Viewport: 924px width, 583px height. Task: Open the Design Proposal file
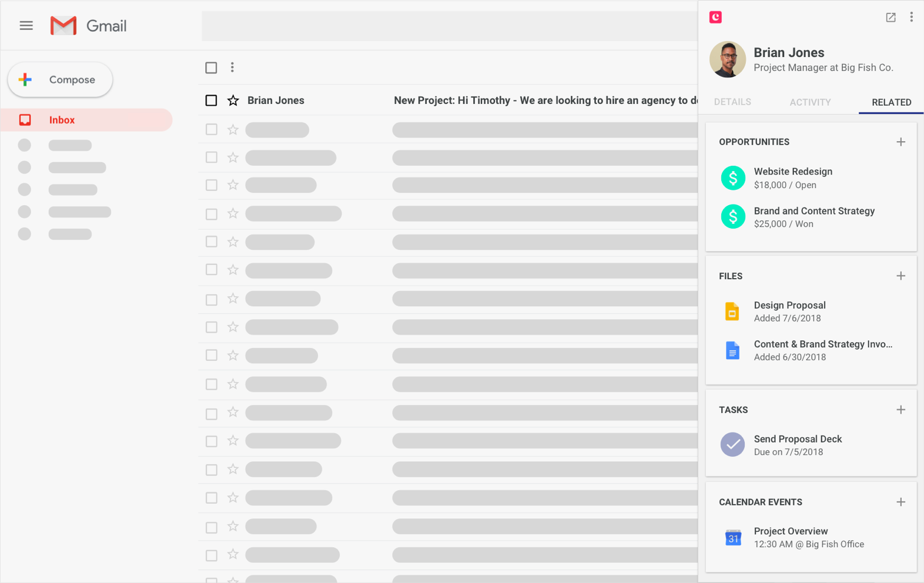pyautogui.click(x=789, y=305)
